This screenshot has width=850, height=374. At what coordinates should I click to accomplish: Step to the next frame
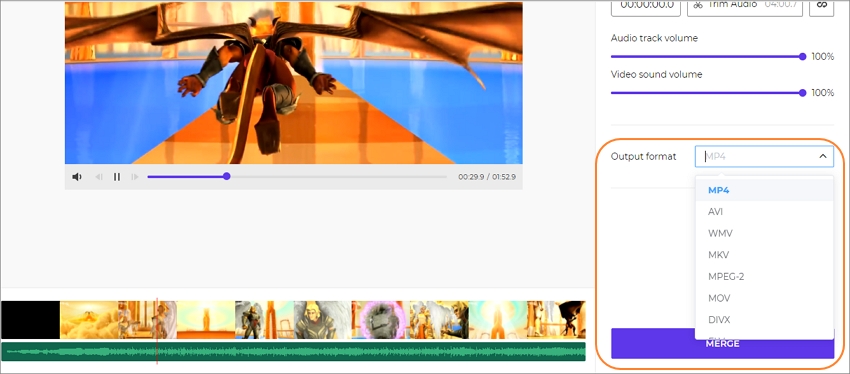point(135,177)
